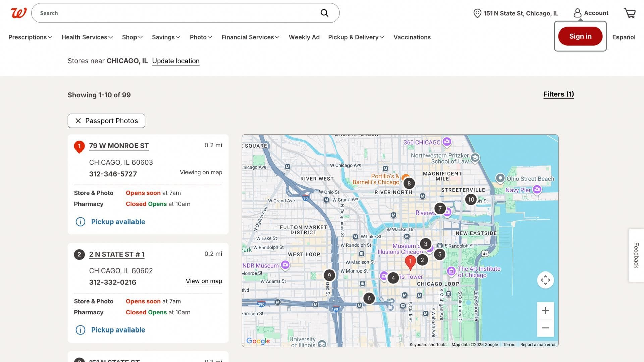Click the map camera pan control
The height and width of the screenshot is (362, 644).
coord(545,280)
